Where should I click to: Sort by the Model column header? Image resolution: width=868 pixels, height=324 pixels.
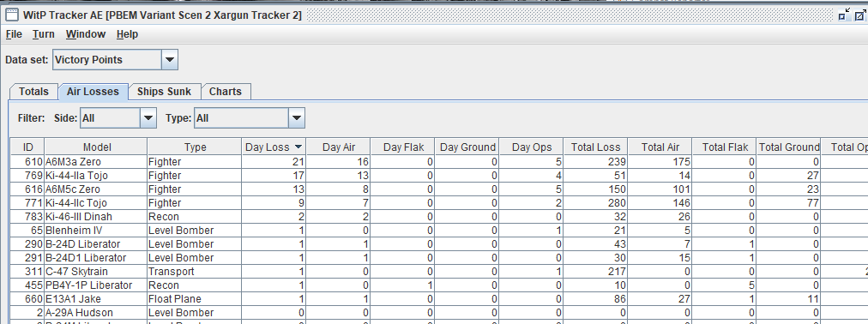96,147
